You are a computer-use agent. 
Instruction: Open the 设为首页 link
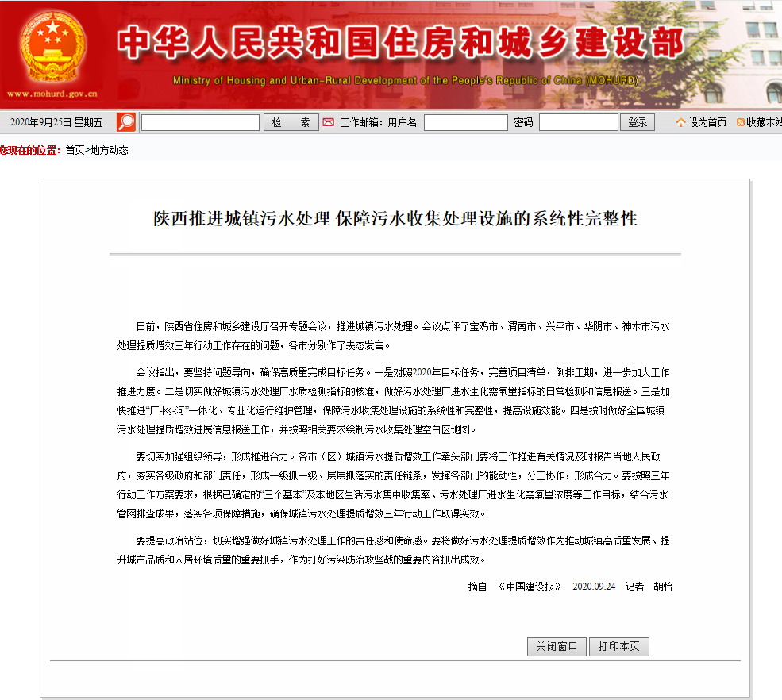(707, 122)
